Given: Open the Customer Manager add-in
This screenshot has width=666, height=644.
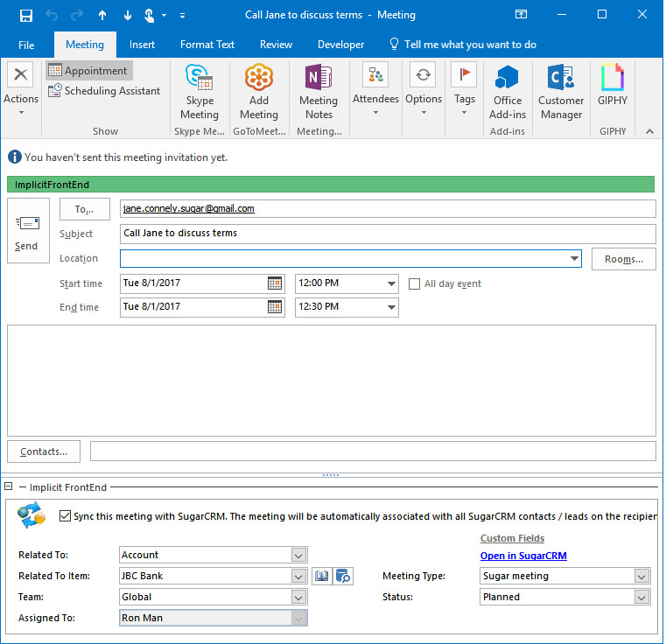Looking at the screenshot, I should [x=561, y=92].
